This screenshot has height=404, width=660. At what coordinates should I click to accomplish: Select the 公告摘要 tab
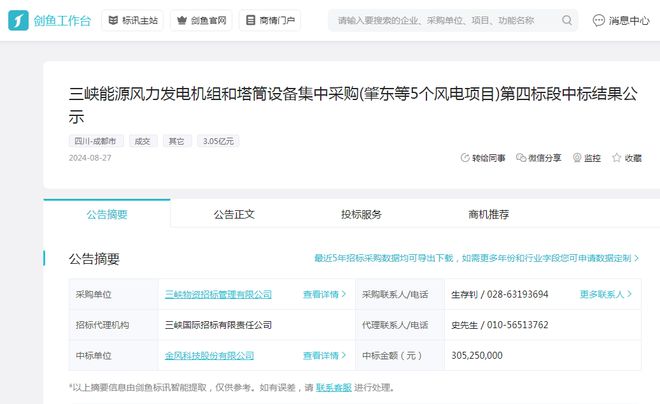pyautogui.click(x=107, y=214)
